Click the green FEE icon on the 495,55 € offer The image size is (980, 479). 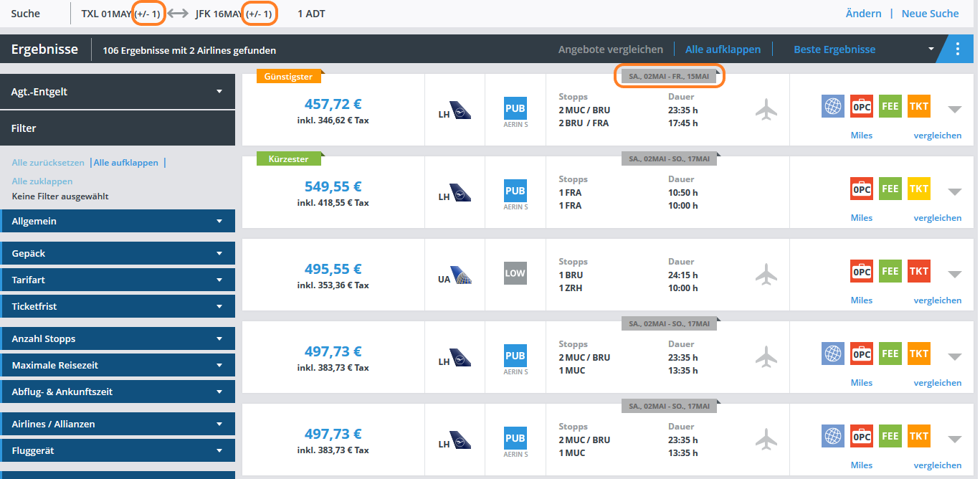(x=890, y=272)
